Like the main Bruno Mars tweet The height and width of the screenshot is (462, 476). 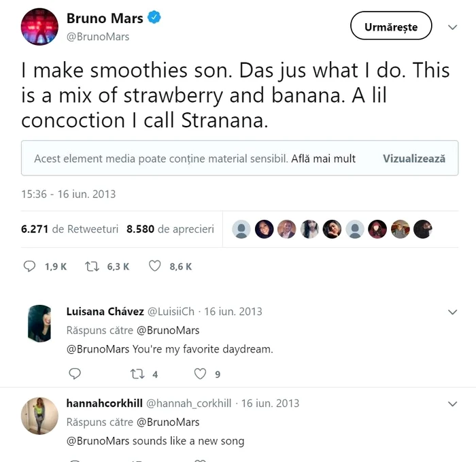[x=154, y=266]
